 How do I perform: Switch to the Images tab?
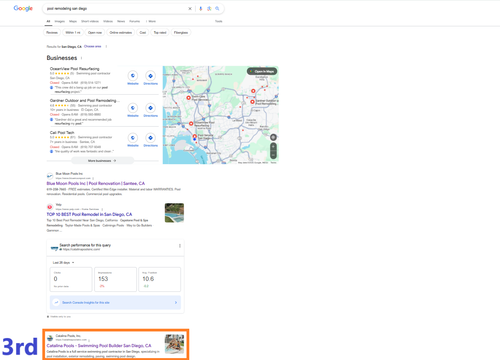(60, 21)
